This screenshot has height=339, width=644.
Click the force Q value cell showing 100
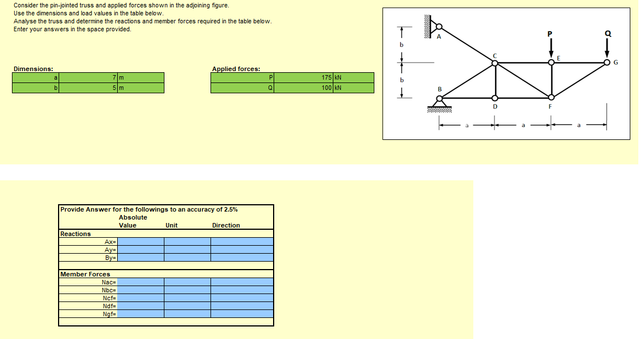(304, 88)
